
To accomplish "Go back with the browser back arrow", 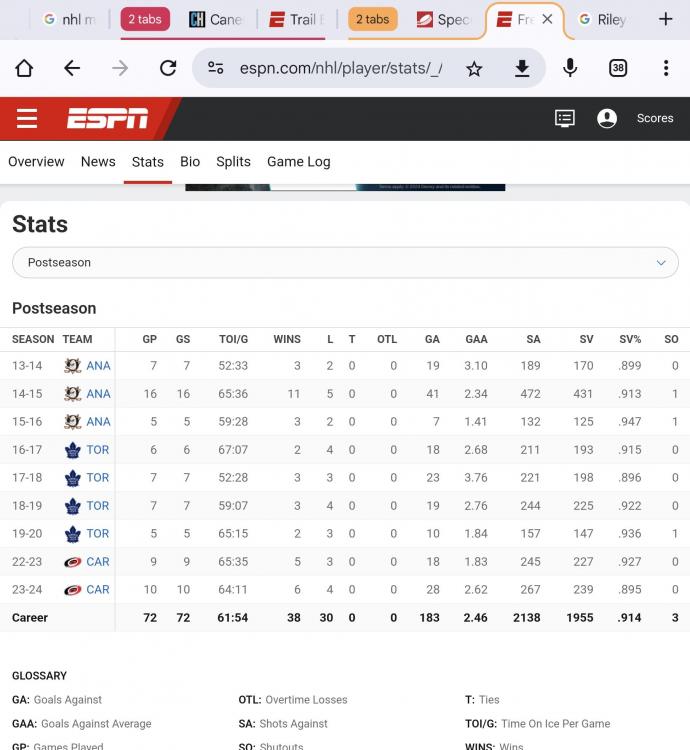I will (72, 68).
